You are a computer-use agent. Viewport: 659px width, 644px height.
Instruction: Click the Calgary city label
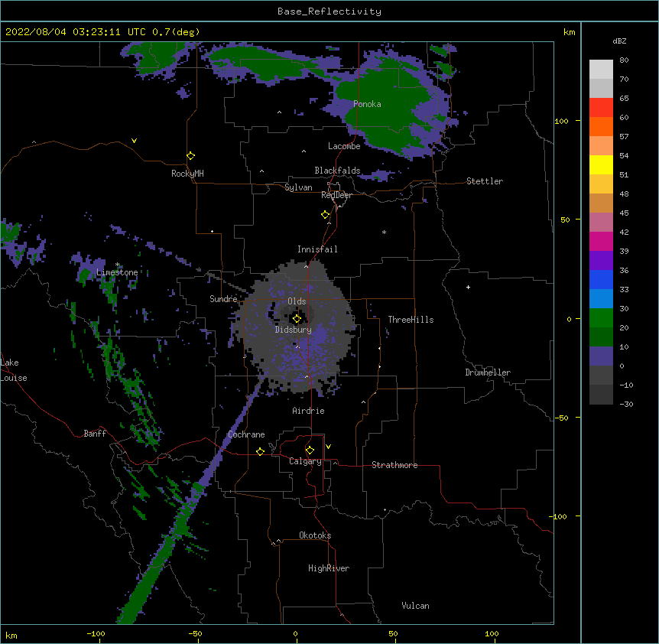305,461
